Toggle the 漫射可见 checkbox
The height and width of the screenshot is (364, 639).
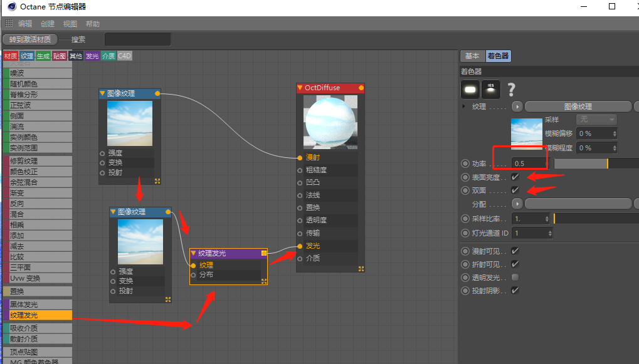[515, 251]
